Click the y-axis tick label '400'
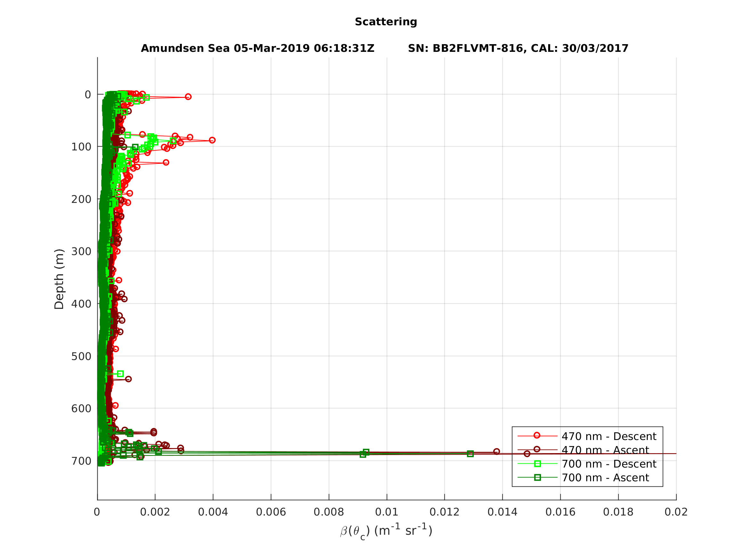This screenshot has height=560, width=747. click(x=81, y=304)
